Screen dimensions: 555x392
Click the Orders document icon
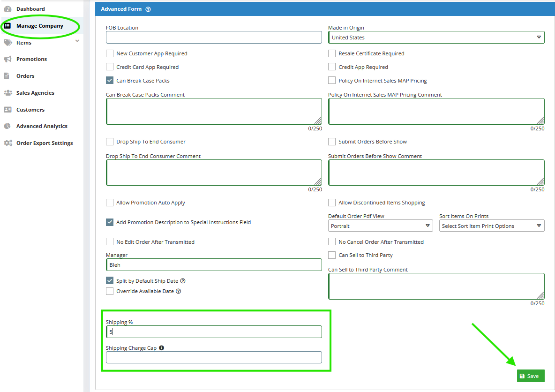tap(7, 76)
